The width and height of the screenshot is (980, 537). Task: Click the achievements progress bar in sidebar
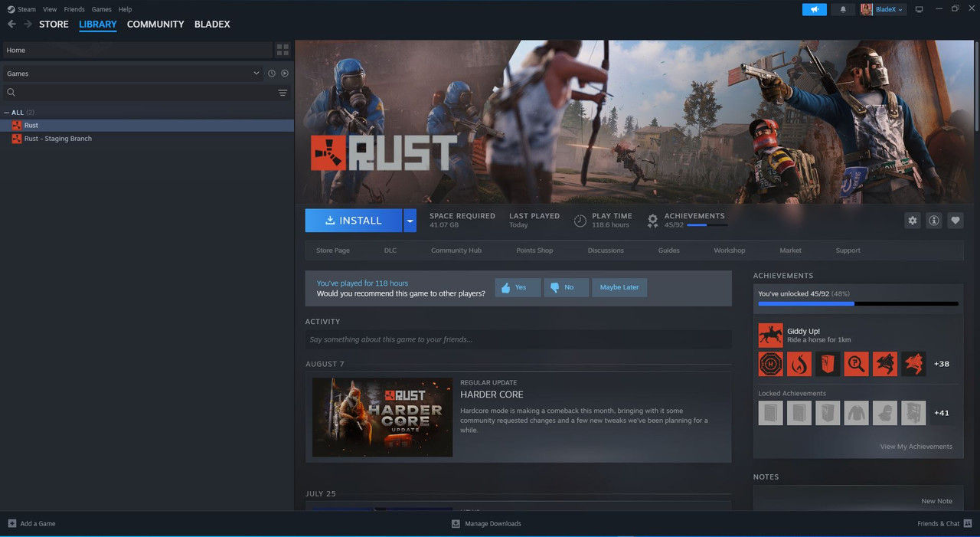click(858, 304)
